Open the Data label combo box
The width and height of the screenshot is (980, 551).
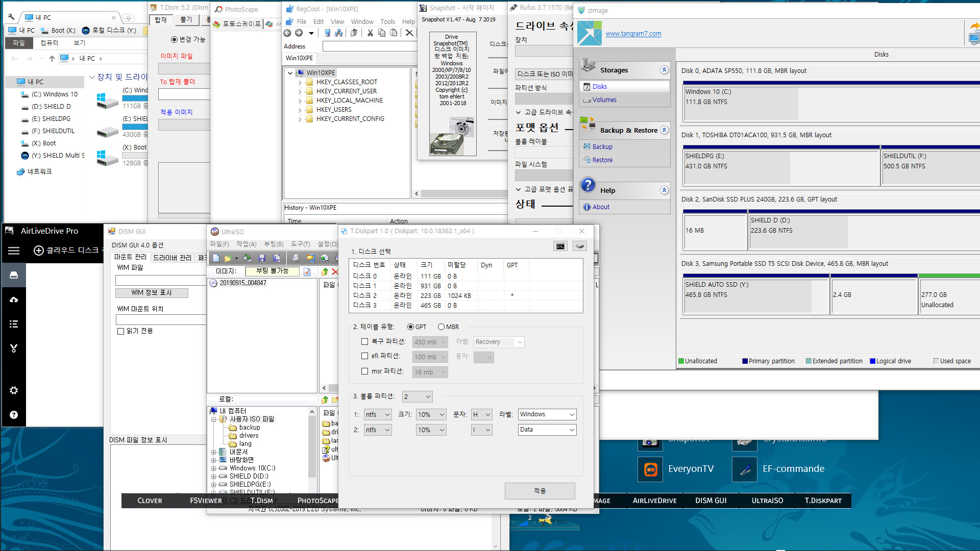[547, 430]
